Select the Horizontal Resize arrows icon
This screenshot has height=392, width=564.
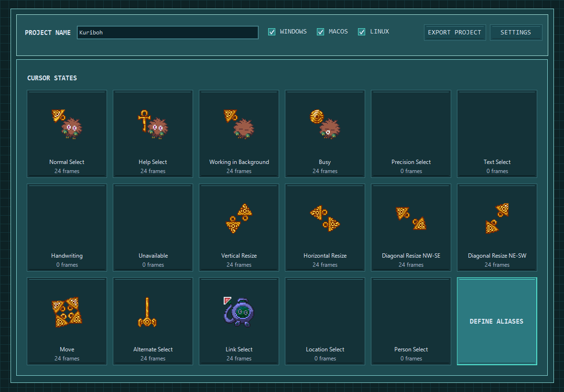point(325,218)
